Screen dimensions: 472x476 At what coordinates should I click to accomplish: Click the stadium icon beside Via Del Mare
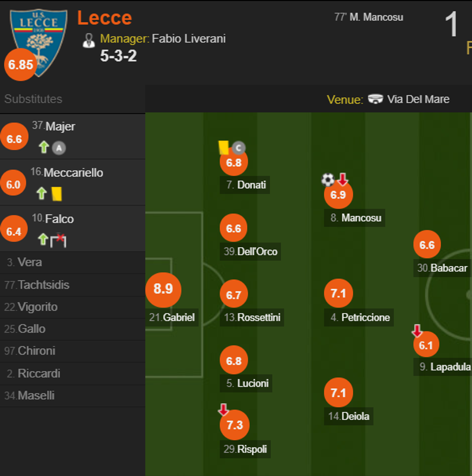(x=375, y=99)
